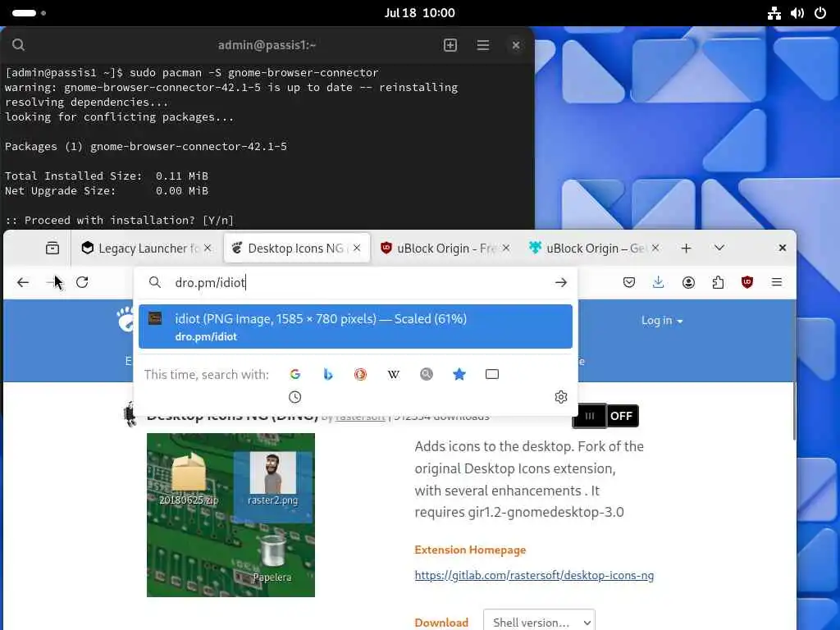Open network status icon in top bar
Viewport: 840px width, 630px height.
774,13
